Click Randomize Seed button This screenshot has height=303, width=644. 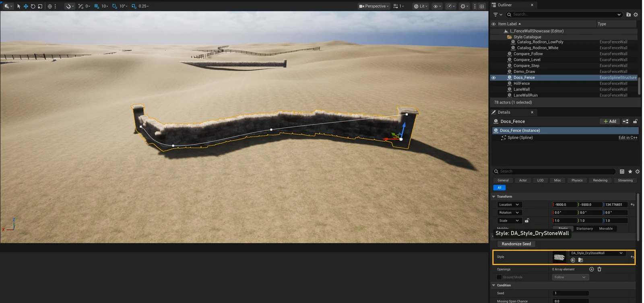pyautogui.click(x=516, y=244)
